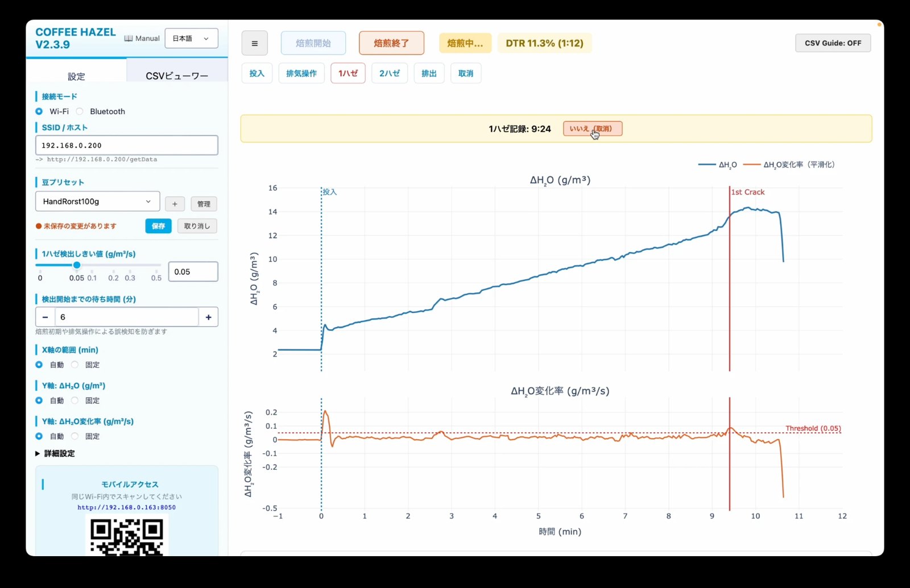The height and width of the screenshot is (588, 910).
Task: Click the 管理 preset button
Action: [x=204, y=204]
